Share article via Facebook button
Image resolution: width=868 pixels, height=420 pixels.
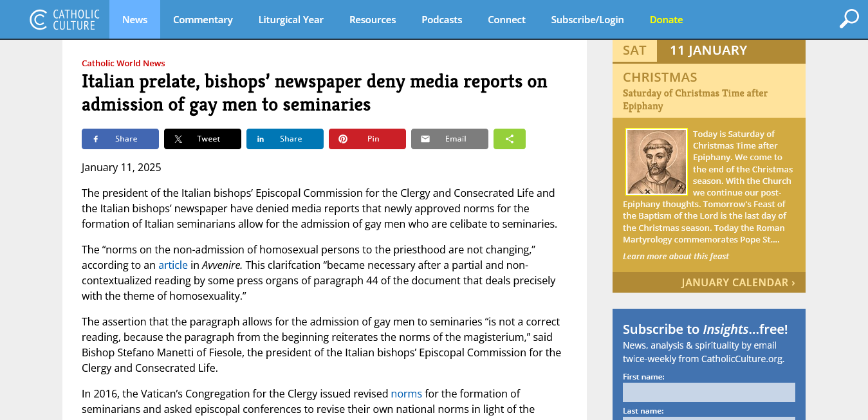[120, 139]
